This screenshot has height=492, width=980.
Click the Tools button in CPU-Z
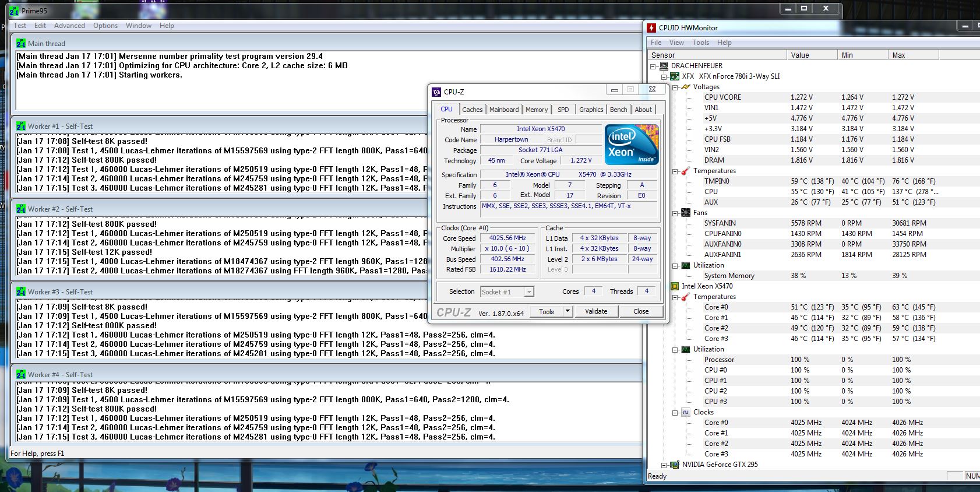click(547, 311)
